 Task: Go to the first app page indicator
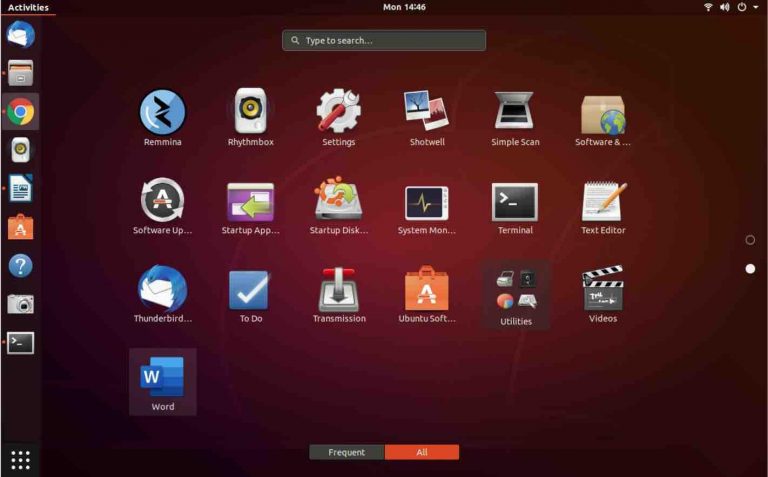point(750,240)
